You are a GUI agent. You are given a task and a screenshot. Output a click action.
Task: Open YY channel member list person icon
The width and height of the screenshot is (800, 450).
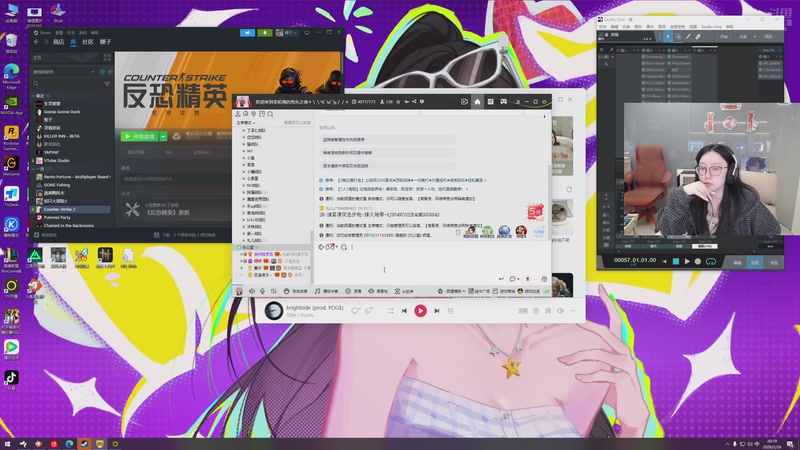click(x=237, y=114)
